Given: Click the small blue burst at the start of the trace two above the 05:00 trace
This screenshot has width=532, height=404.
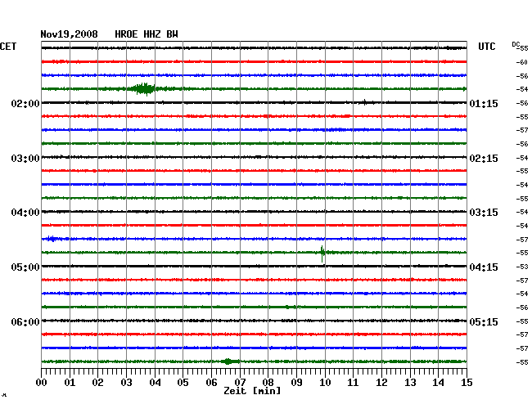Looking at the screenshot, I should [x=52, y=239].
